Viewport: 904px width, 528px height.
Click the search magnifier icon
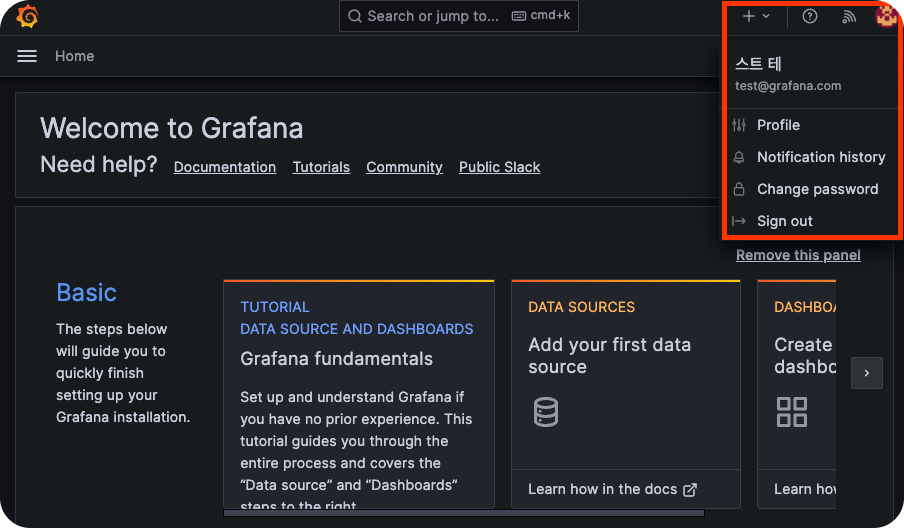[354, 16]
